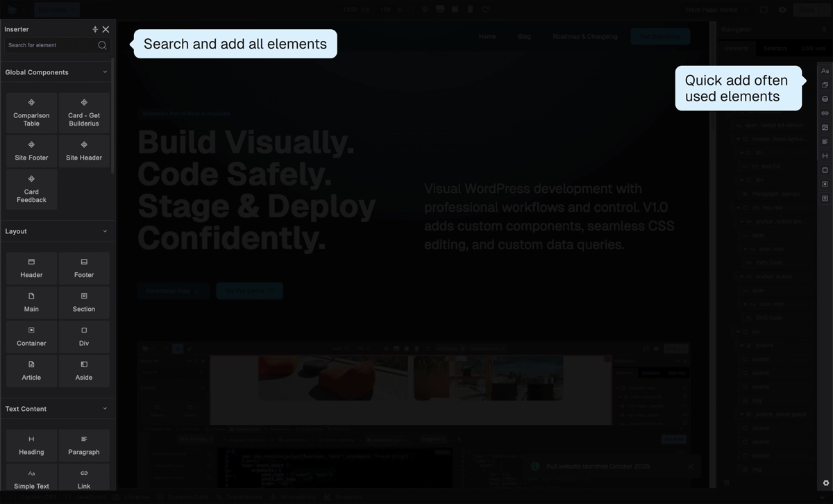Toggle the preview eye icon
Screen dimensions: 833x504
coord(782,9)
